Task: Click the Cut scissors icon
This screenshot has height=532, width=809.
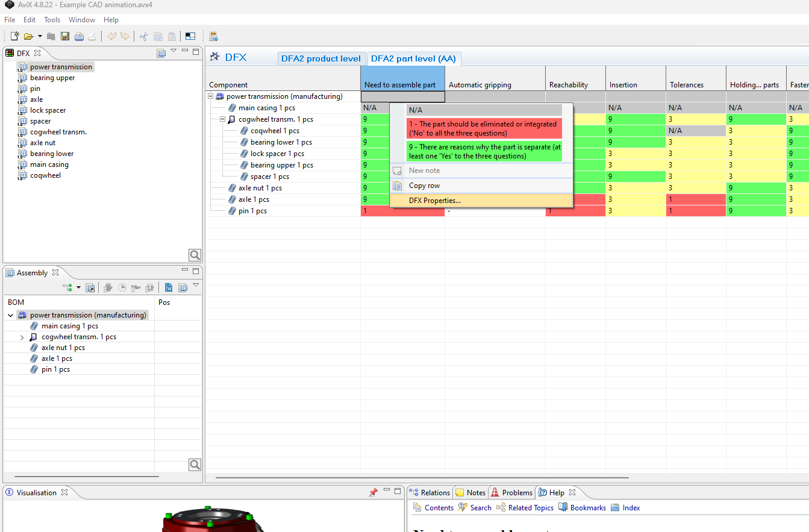Action: (143, 36)
